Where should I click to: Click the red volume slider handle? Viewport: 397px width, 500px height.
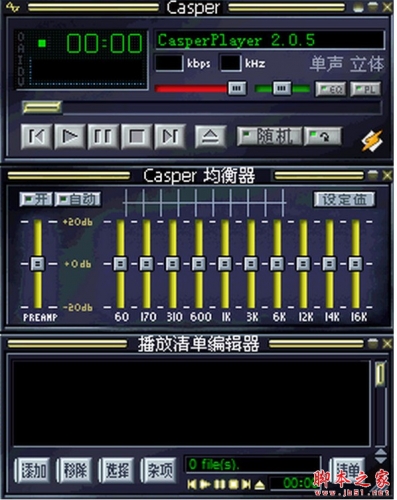tap(237, 88)
